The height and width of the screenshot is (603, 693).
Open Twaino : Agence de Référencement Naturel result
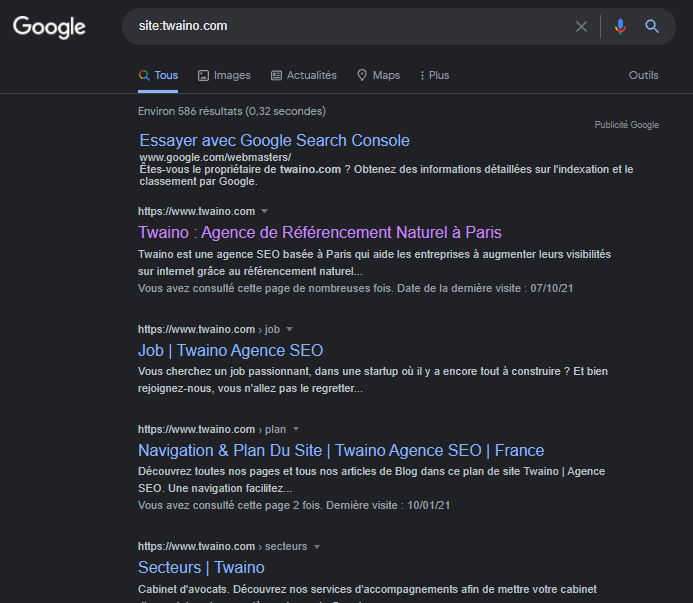click(320, 233)
